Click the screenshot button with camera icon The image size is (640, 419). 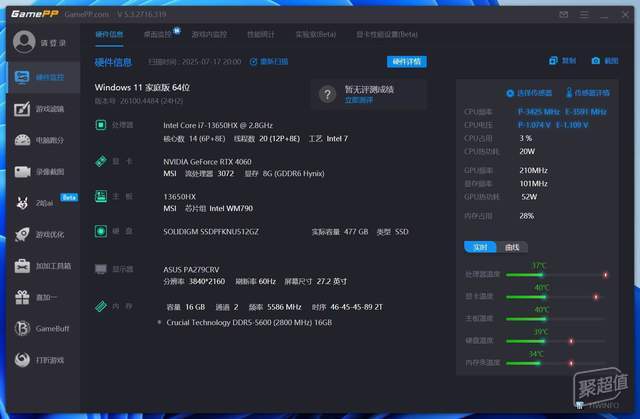pyautogui.click(x=605, y=61)
